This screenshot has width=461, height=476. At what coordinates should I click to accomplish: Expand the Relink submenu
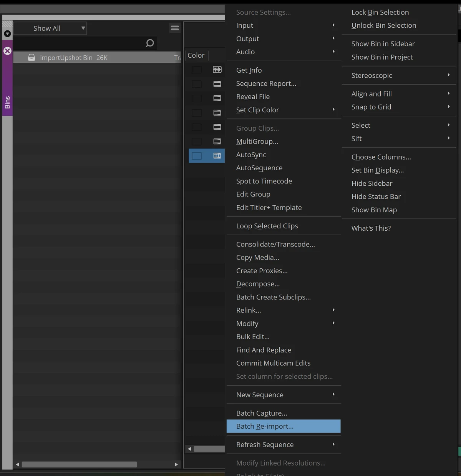coord(284,310)
